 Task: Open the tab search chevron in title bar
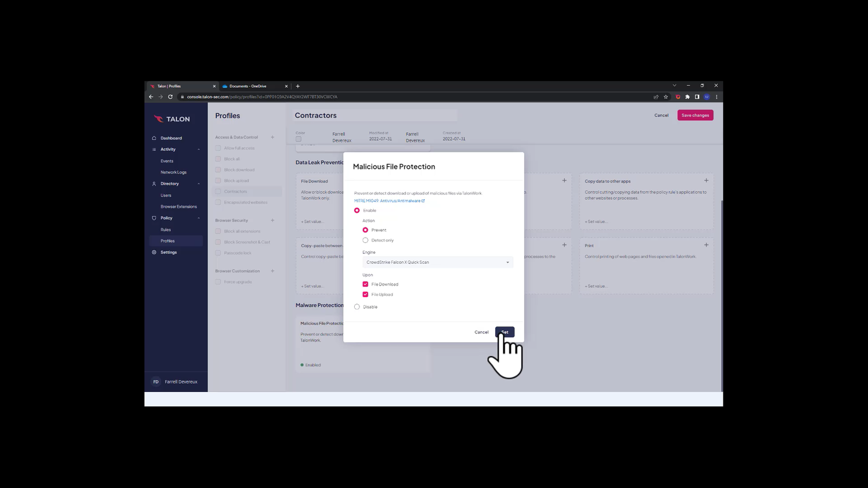[674, 86]
